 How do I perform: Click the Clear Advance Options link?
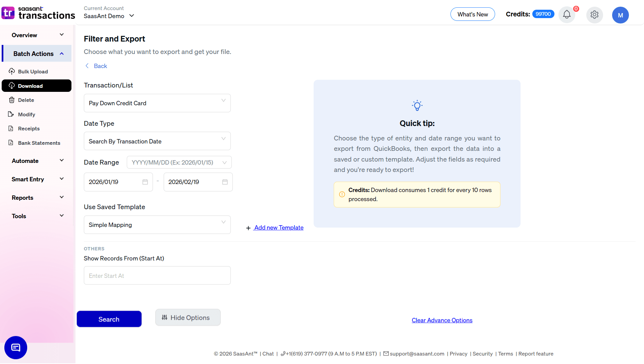[x=442, y=320]
